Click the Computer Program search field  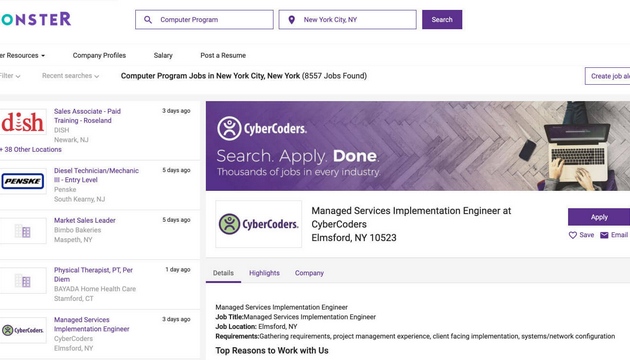point(204,20)
